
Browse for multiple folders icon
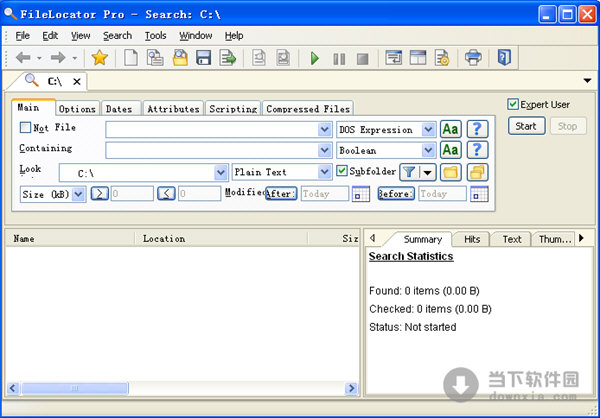pyautogui.click(x=477, y=172)
